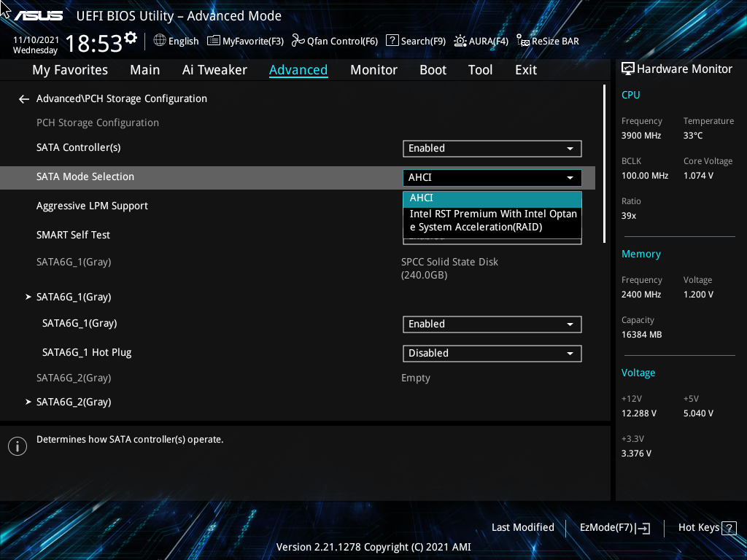Viewport: 747px width, 560px height.
Task: Click the SATA6G_2(Gray) Empty status text
Action: [x=415, y=378]
